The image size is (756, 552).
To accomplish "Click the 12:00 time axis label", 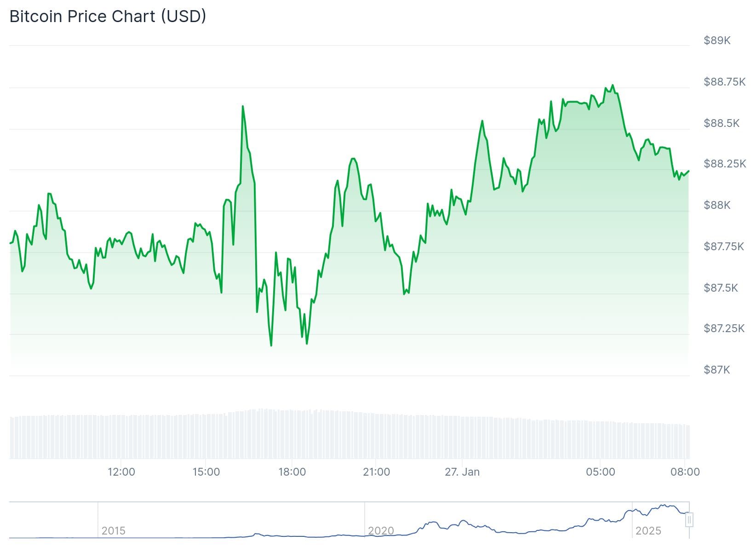I will click(x=121, y=471).
